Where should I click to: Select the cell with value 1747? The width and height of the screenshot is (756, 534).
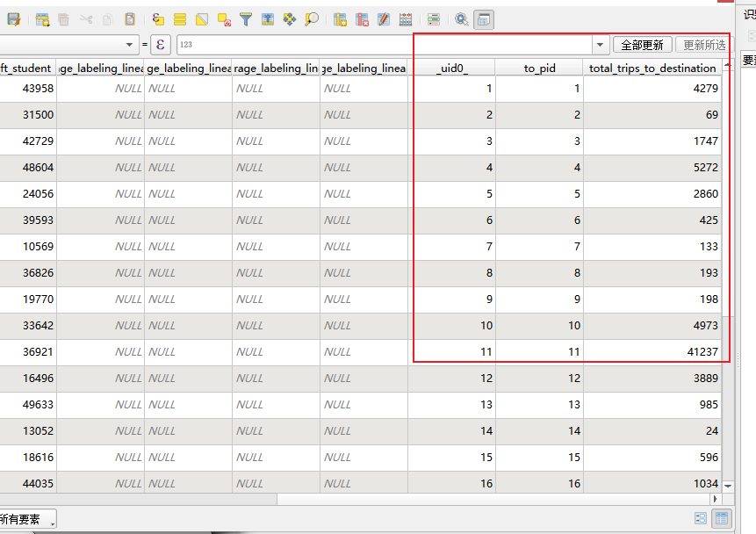652,141
